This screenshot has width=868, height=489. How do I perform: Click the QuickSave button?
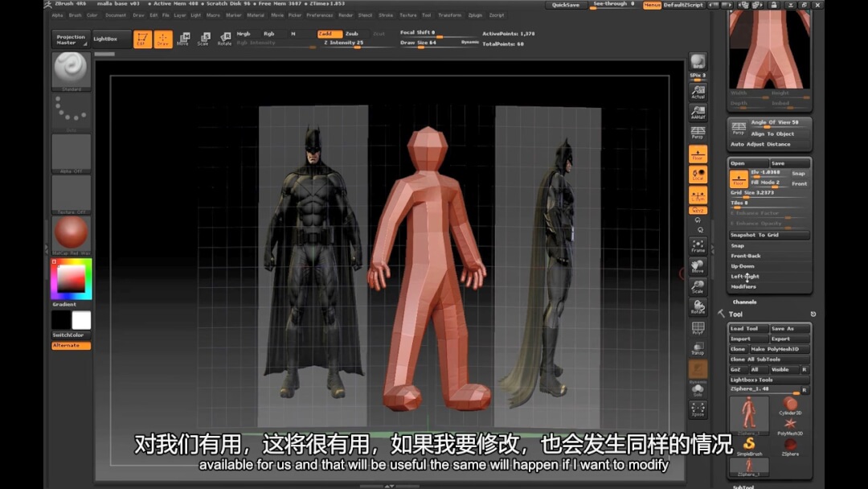[565, 5]
